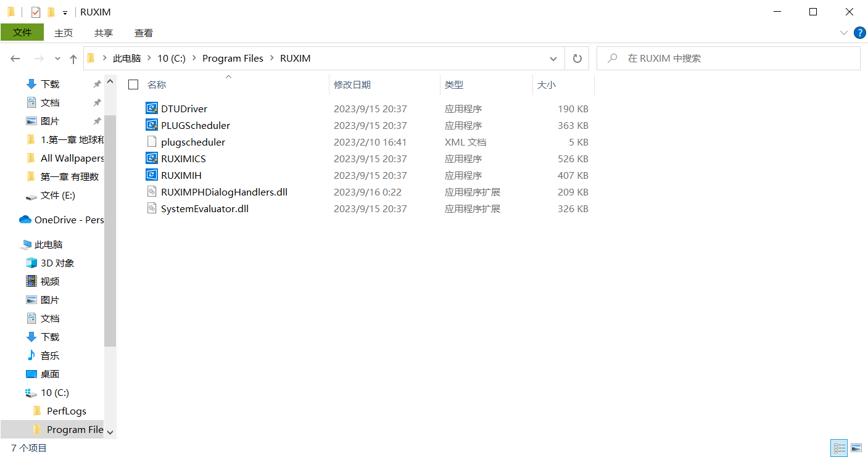Click the navigation pane scroll up arrow
This screenshot has width=868, height=457.
pyautogui.click(x=110, y=81)
